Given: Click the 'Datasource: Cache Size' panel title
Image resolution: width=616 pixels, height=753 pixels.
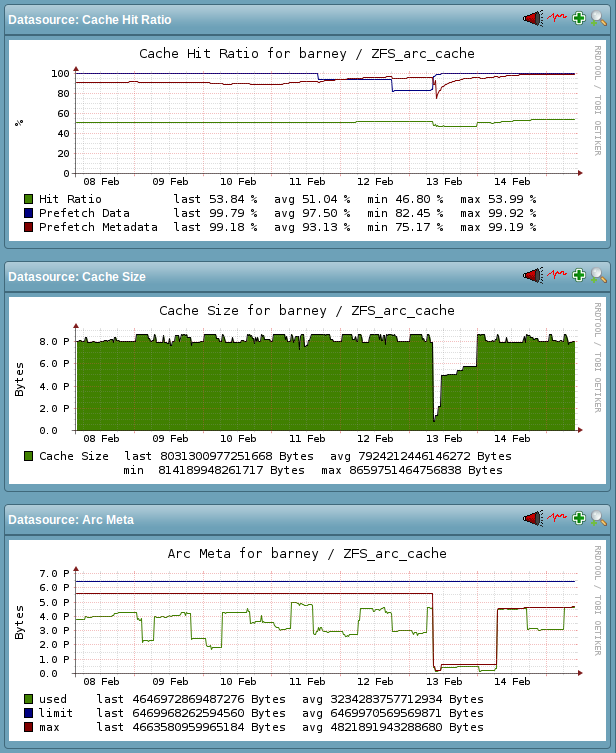Looking at the screenshot, I should (77, 277).
